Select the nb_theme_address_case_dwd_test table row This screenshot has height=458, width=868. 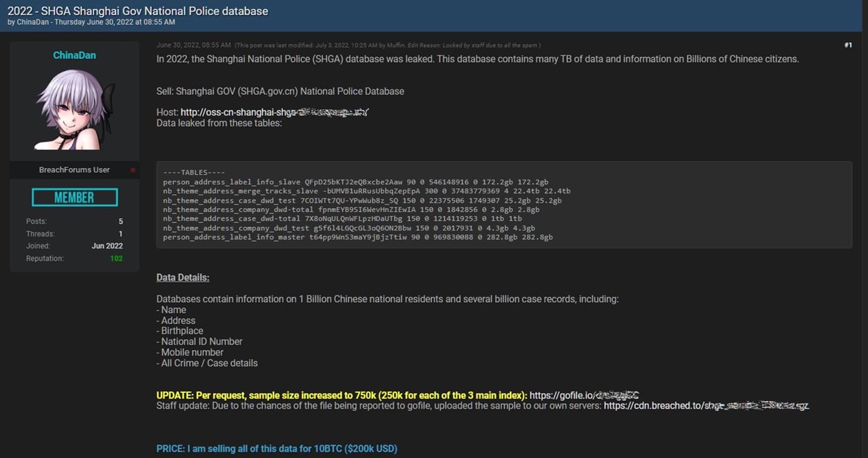click(362, 201)
